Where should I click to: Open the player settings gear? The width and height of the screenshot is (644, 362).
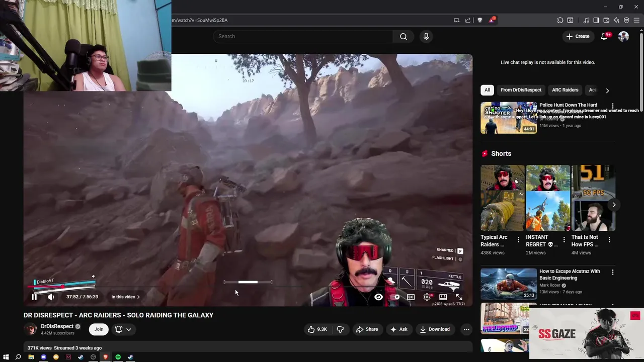[427, 297]
